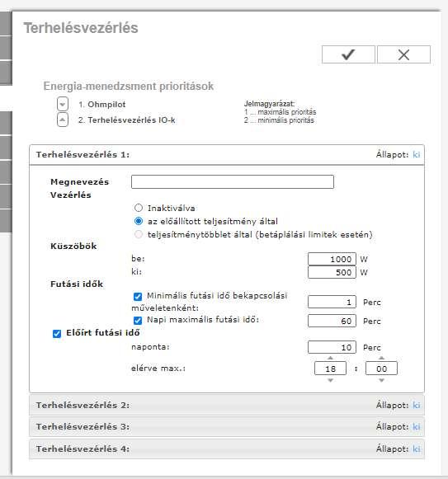The width and height of the screenshot is (448, 479).
Task: Click the Megnevezés text field
Action: 233,181
